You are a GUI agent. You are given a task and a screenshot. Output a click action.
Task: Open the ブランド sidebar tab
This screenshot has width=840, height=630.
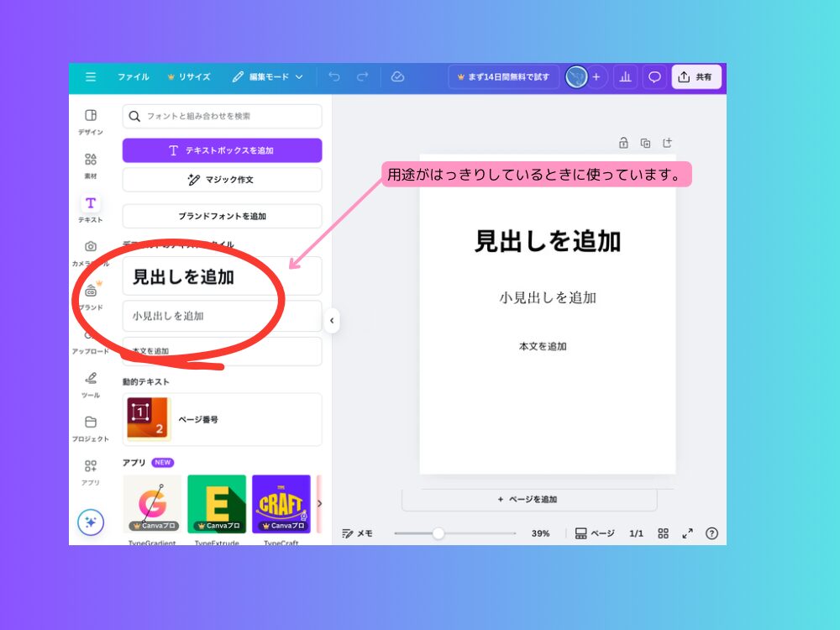pos(91,297)
